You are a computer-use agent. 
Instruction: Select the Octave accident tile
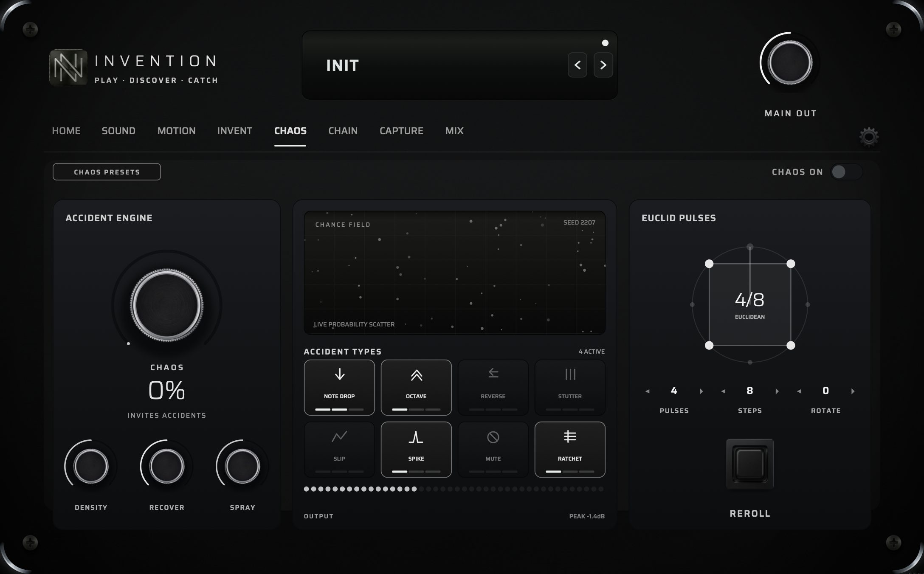tap(416, 387)
